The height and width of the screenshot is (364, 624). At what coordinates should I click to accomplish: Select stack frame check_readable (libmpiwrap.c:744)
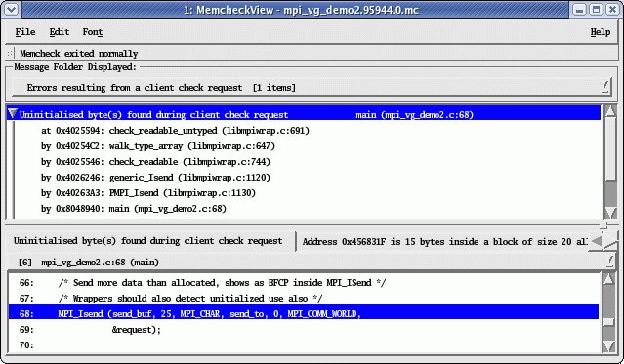(155, 162)
